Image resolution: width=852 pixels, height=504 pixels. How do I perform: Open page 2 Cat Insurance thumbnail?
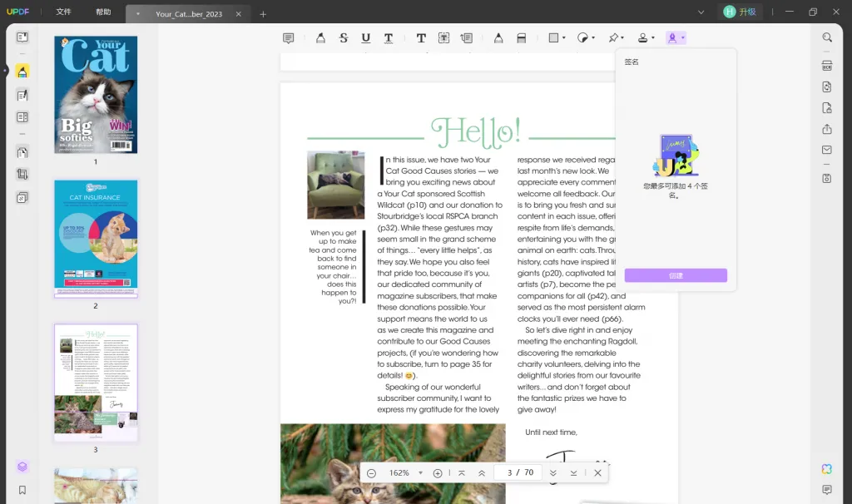[x=96, y=239]
